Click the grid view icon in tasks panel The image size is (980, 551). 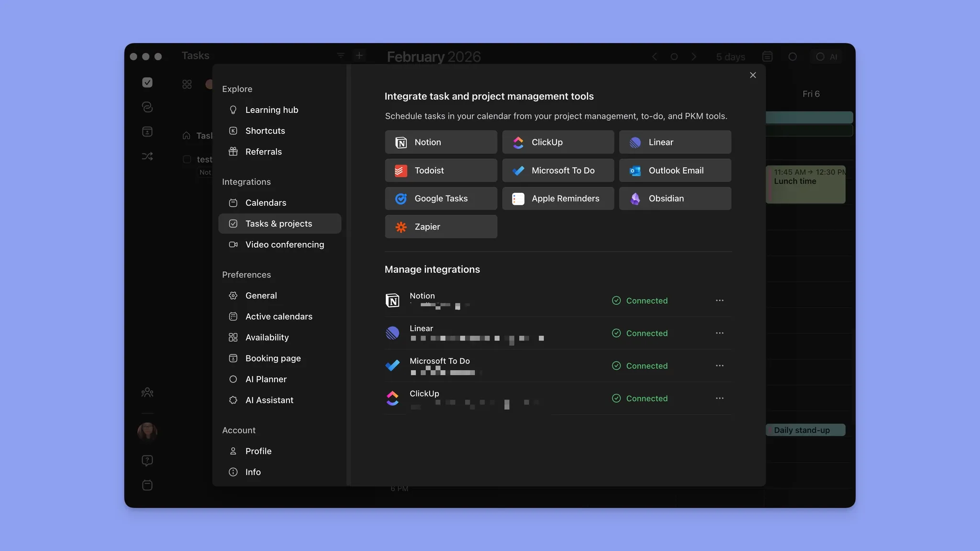187,84
